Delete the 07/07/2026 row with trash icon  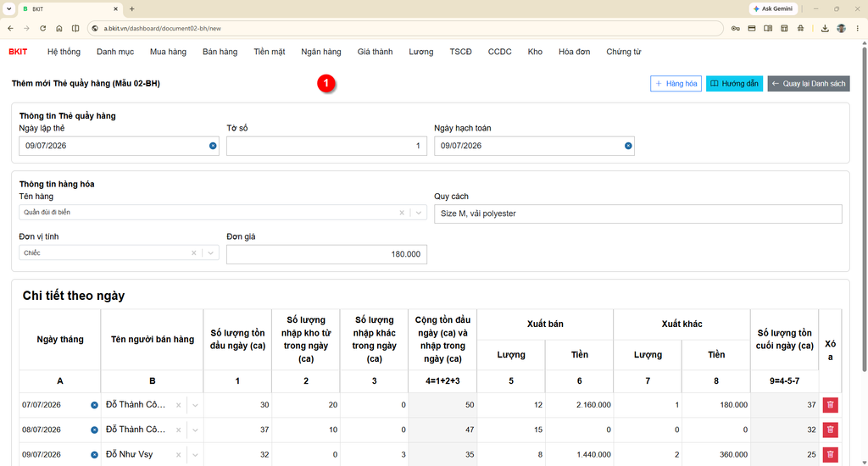tap(830, 405)
